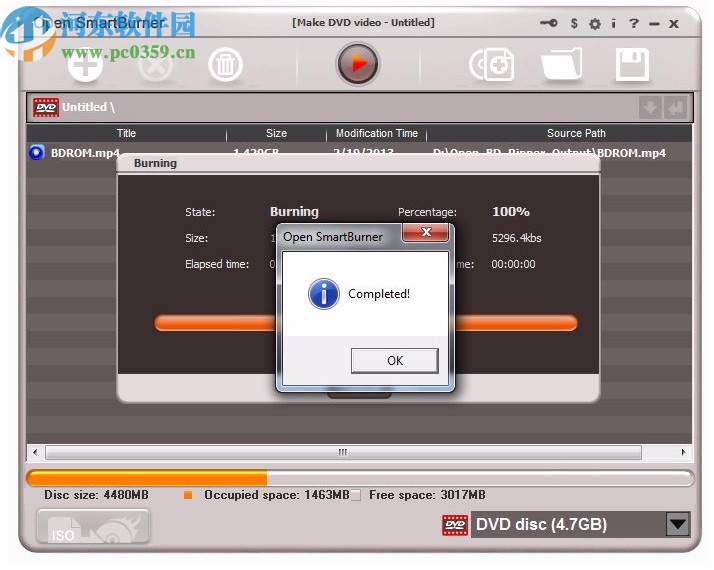This screenshot has width=714, height=570.
Task: Click the 5296.4kbs speed value
Action: 516,238
